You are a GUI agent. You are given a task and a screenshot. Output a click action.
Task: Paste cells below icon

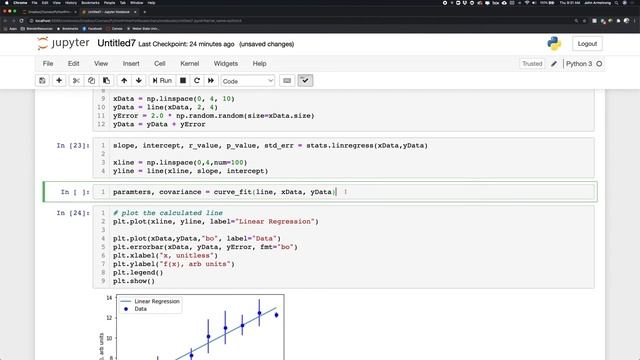[106, 81]
